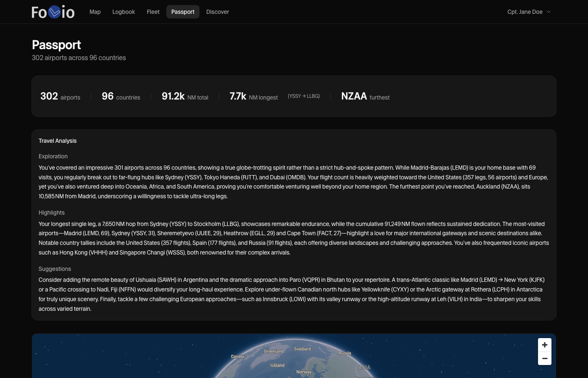Click the '91.2k NM total' statistic
Image resolution: width=588 pixels, height=378 pixels.
tap(185, 97)
